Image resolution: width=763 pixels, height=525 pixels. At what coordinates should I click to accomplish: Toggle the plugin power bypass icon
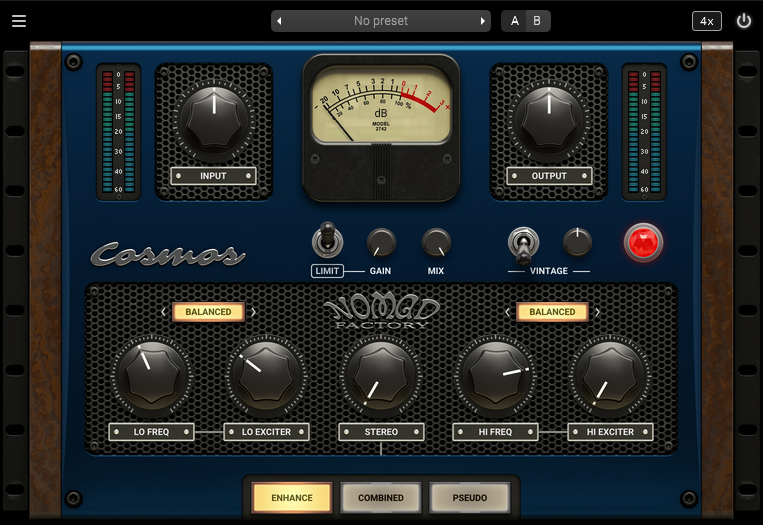(744, 21)
